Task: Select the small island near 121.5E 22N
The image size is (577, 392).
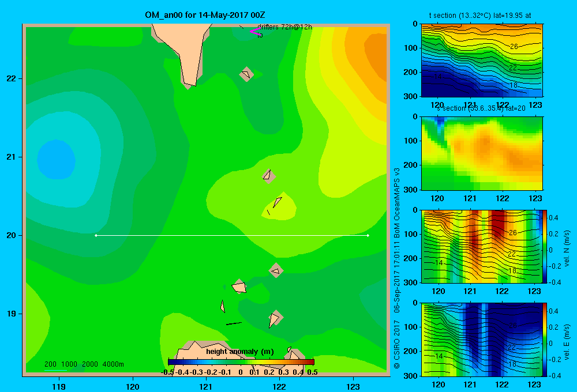Action: (x=246, y=74)
